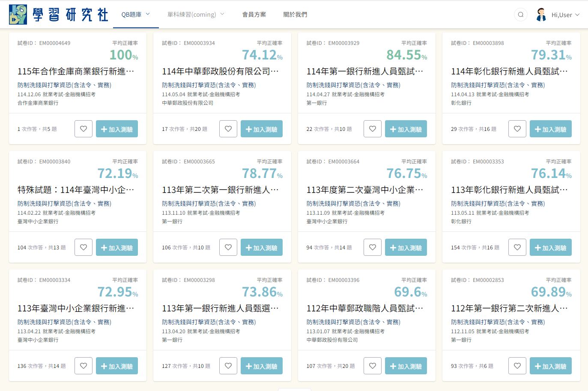Expand the 單科練習(coming) dropdown
The image size is (588, 391).
(x=196, y=15)
